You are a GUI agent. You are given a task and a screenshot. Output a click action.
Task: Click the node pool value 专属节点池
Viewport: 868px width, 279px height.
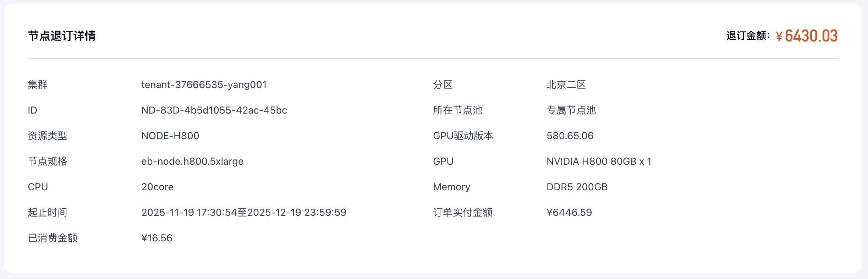[571, 110]
